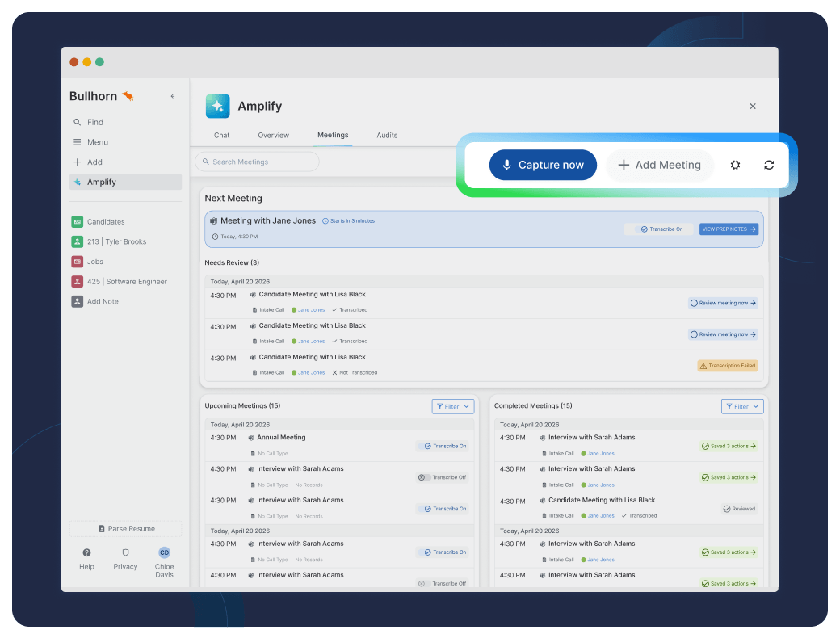Click the Parse Resume button
Viewport: 840px width, 638px height.
point(125,529)
